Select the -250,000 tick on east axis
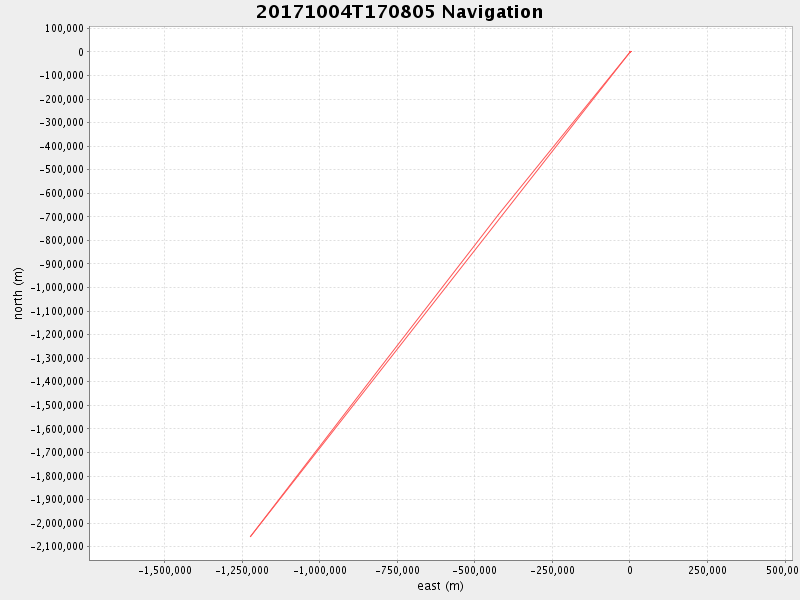This screenshot has width=800, height=600. click(x=552, y=571)
